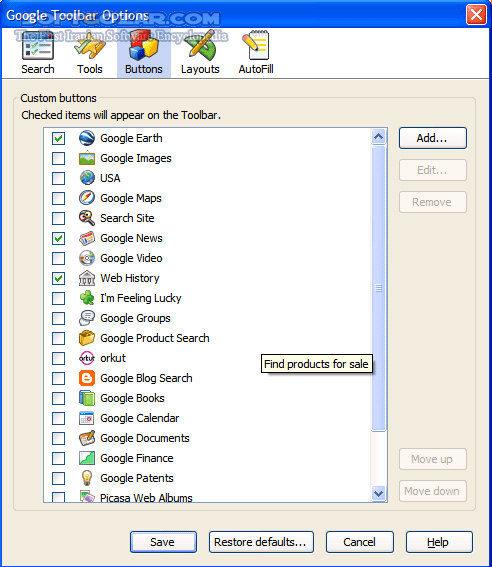Enable the Google Documents checkbox
492x567 pixels.
[59, 438]
